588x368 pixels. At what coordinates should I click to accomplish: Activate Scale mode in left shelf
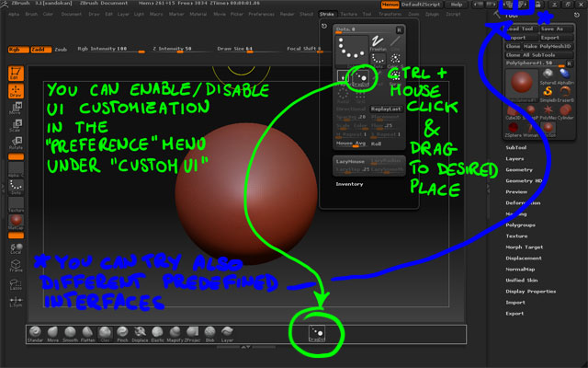[17, 126]
